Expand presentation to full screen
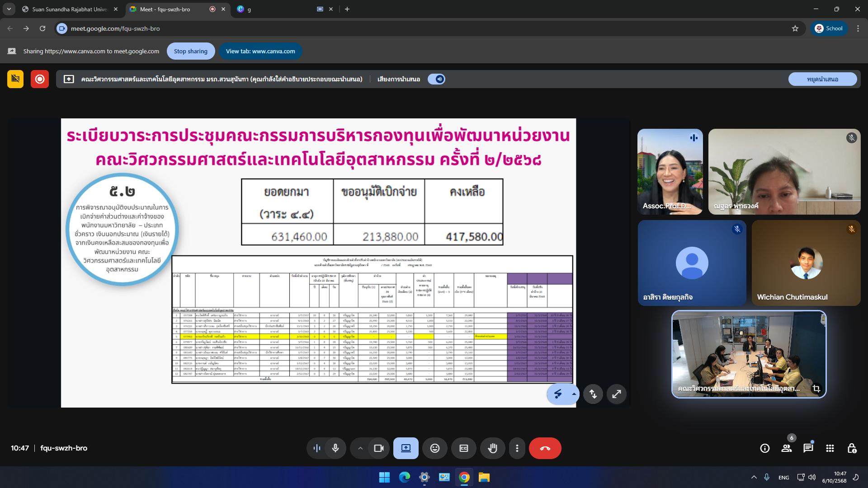Image resolution: width=868 pixels, height=488 pixels. (616, 394)
